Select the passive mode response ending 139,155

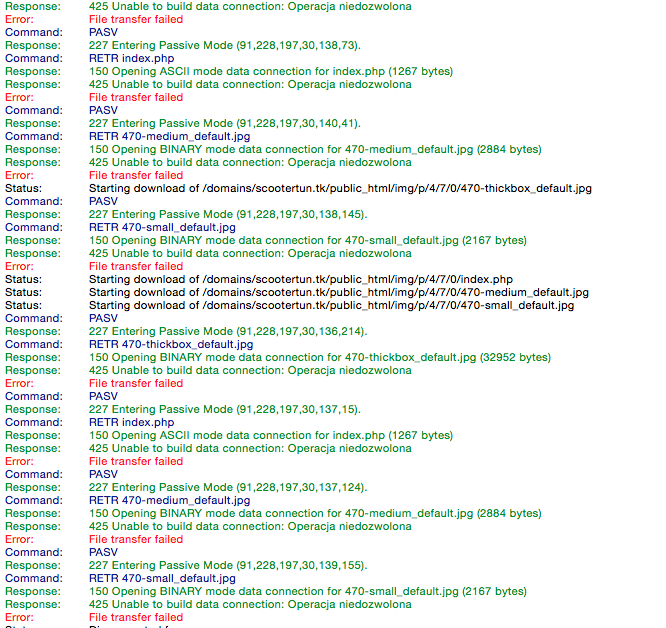(x=228, y=566)
